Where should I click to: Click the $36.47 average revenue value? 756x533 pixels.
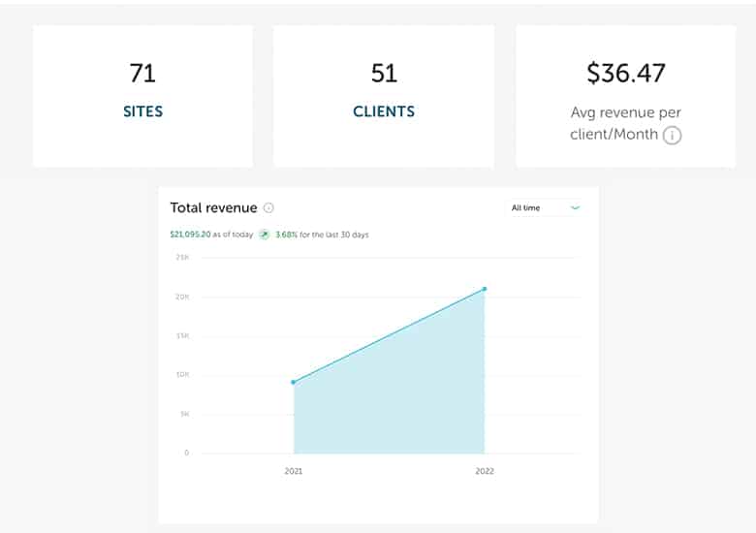(x=625, y=73)
